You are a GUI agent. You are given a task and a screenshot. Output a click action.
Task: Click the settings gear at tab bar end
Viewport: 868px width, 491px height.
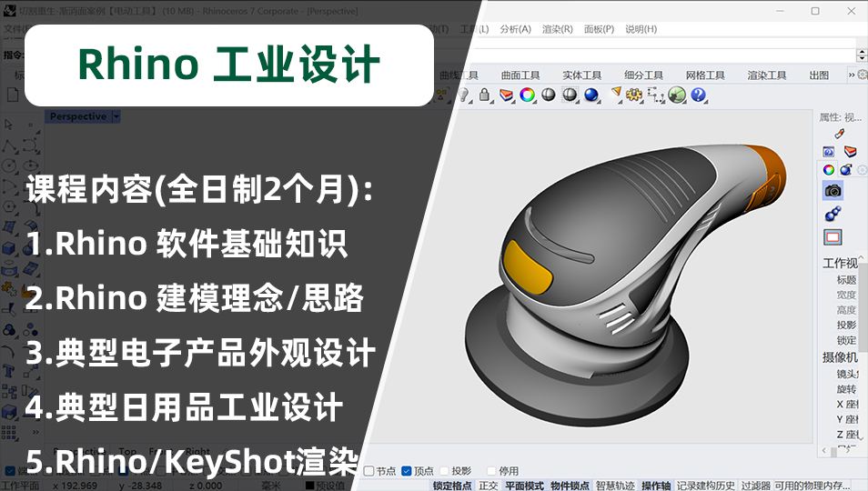coord(862,74)
